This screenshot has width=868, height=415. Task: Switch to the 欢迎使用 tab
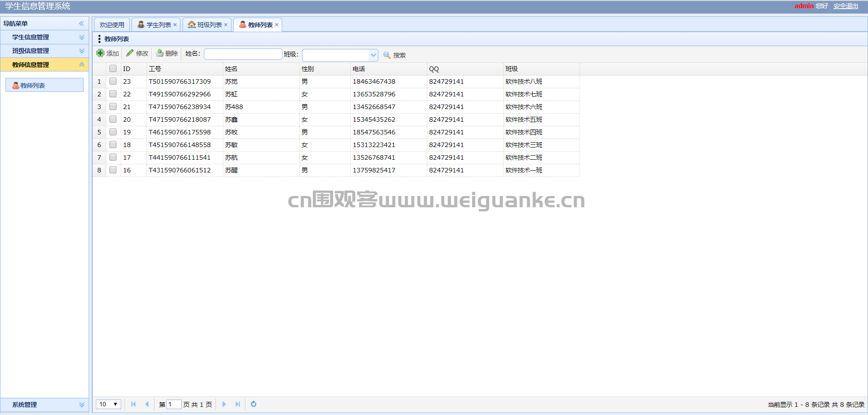[x=112, y=25]
